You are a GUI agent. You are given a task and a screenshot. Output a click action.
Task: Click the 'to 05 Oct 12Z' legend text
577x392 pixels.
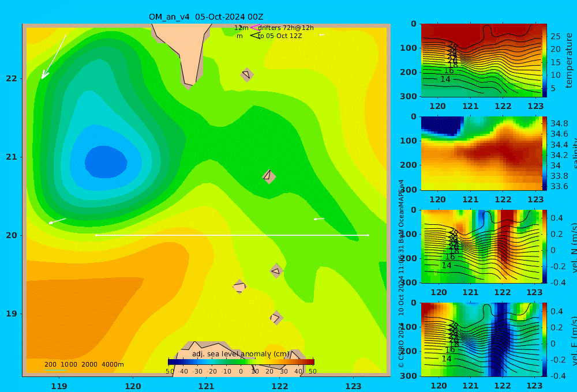coord(280,36)
